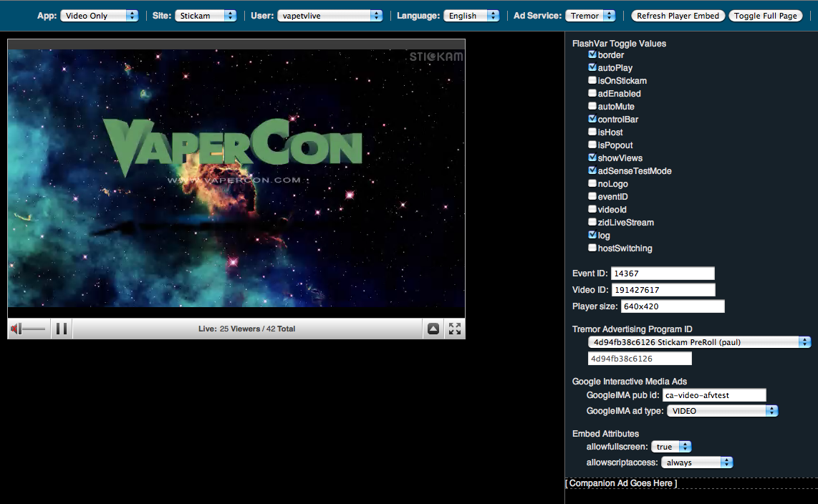
Task: Click the GoogleIMA pub id field
Action: pos(714,395)
